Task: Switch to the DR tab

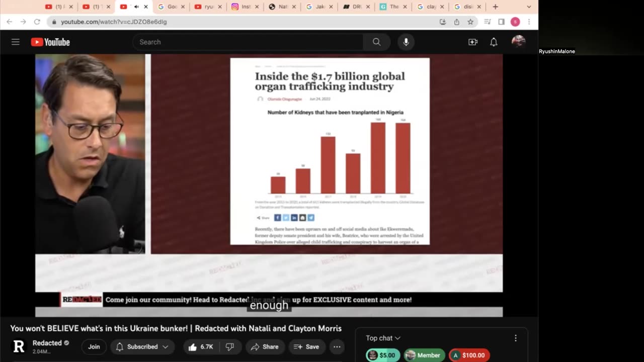Action: point(356,7)
